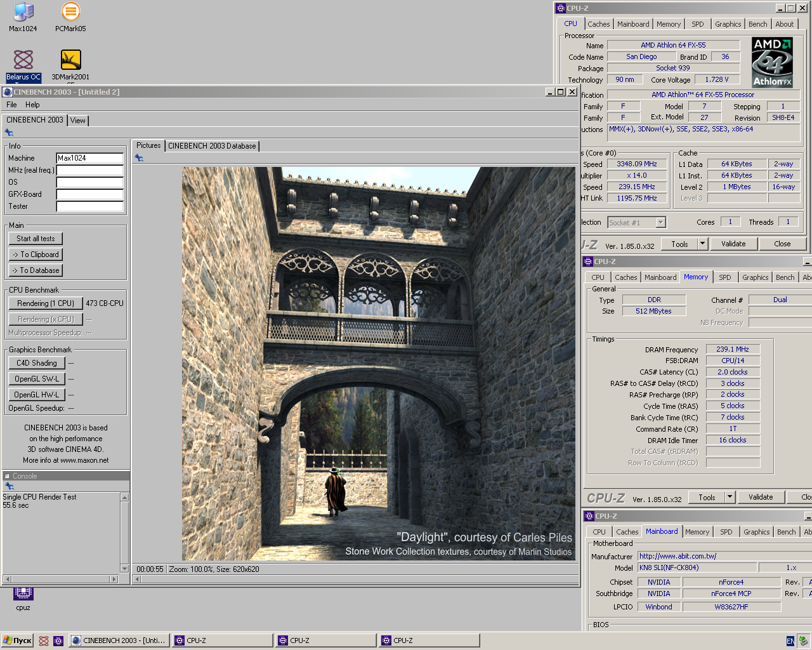Open Memory tab in bottom CPU-Z window
Screen dimensions: 812x650
tap(697, 532)
